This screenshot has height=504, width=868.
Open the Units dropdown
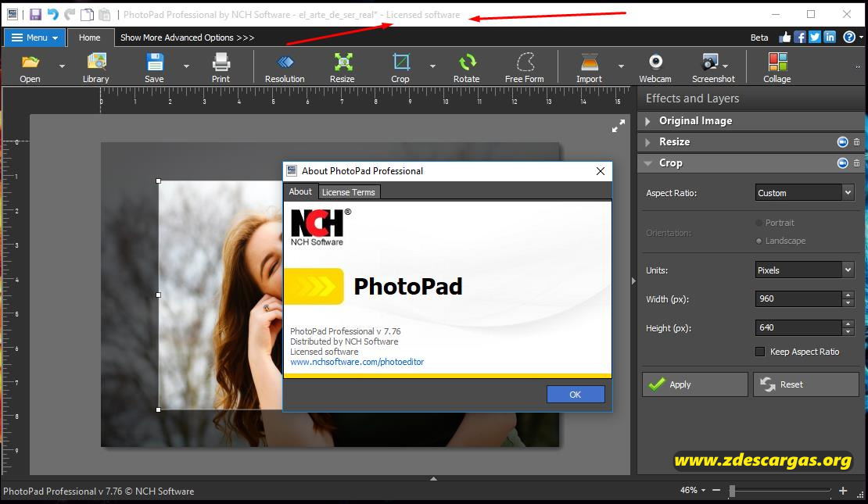coord(805,270)
